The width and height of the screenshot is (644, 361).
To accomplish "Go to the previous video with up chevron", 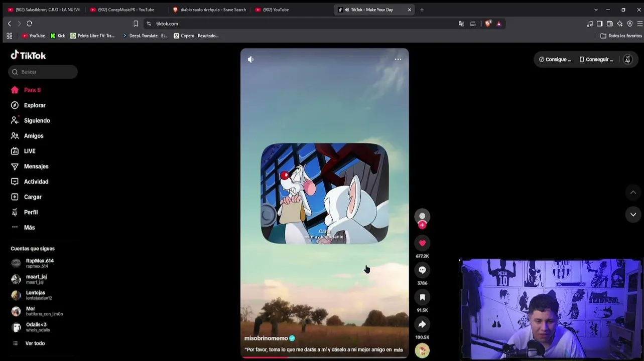I will click(633, 193).
